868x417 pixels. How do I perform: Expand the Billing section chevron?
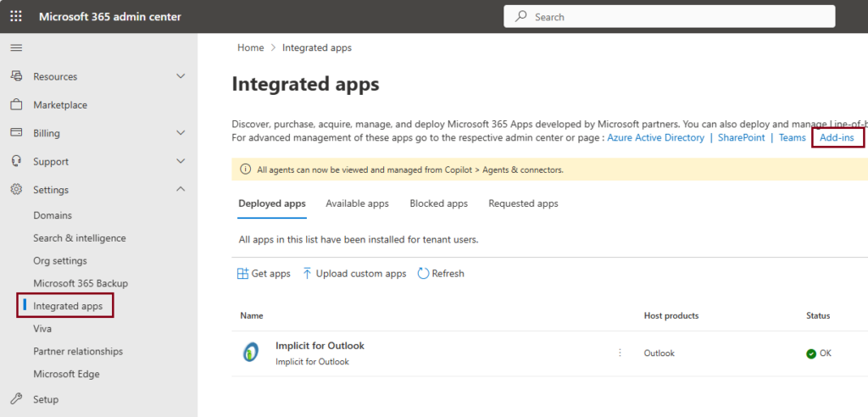[x=181, y=133]
